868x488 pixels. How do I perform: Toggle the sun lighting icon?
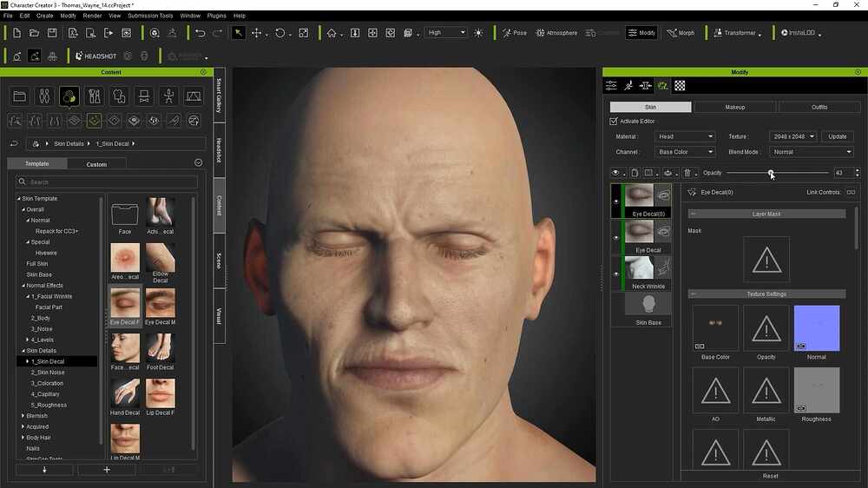coord(478,33)
